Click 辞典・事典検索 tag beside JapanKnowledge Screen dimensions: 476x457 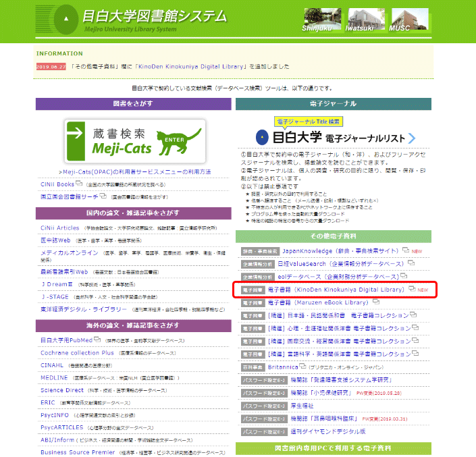[x=260, y=251]
